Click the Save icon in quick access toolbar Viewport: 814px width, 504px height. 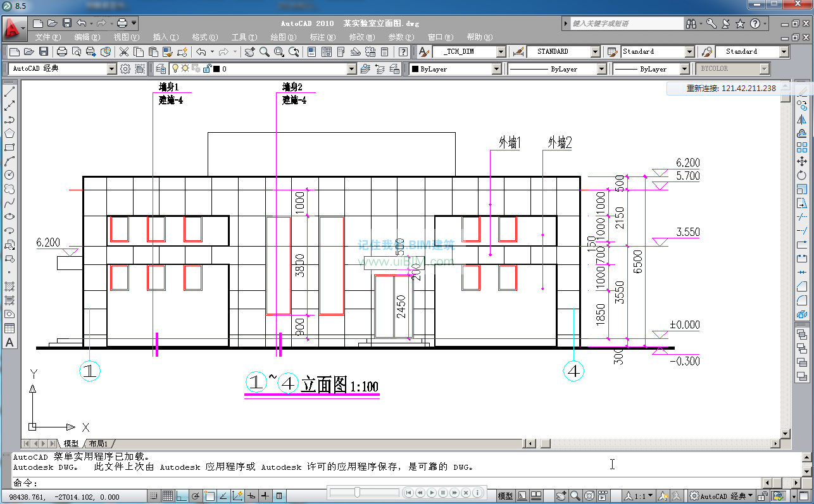[x=67, y=23]
